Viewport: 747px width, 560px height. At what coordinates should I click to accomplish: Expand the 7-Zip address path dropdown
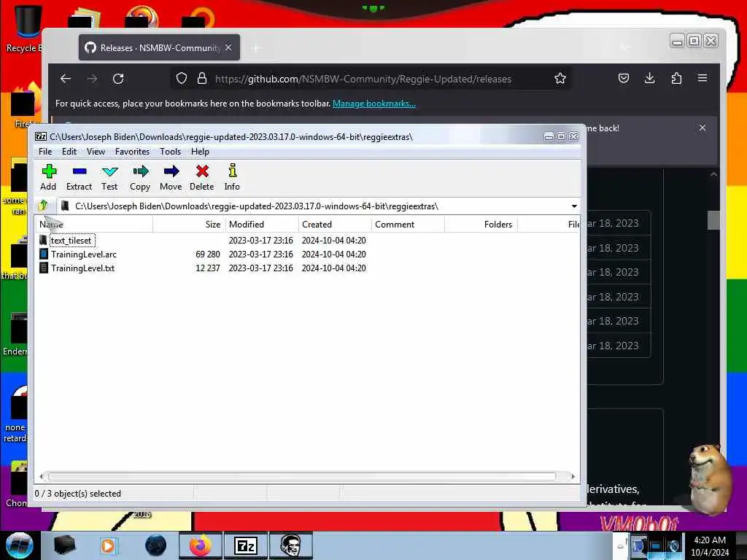tap(574, 206)
